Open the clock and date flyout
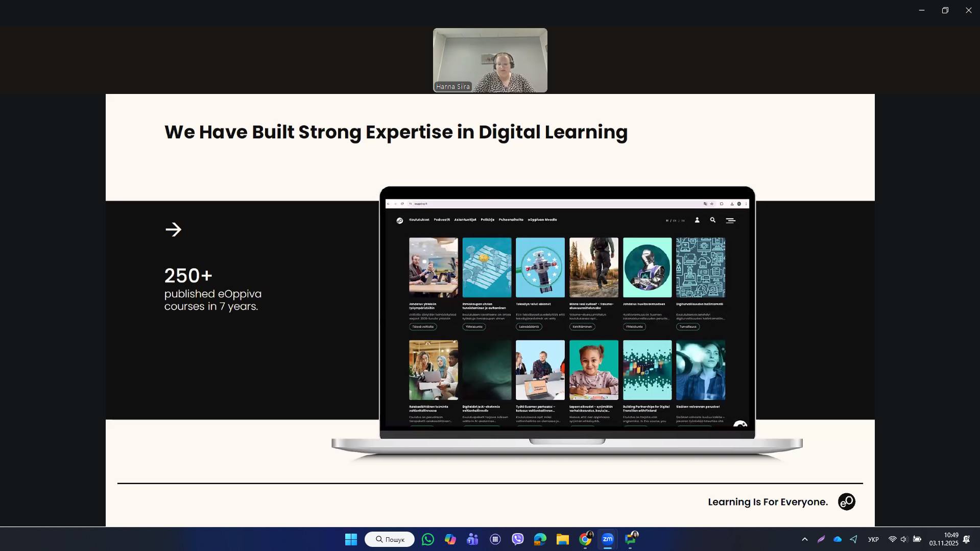 point(943,539)
